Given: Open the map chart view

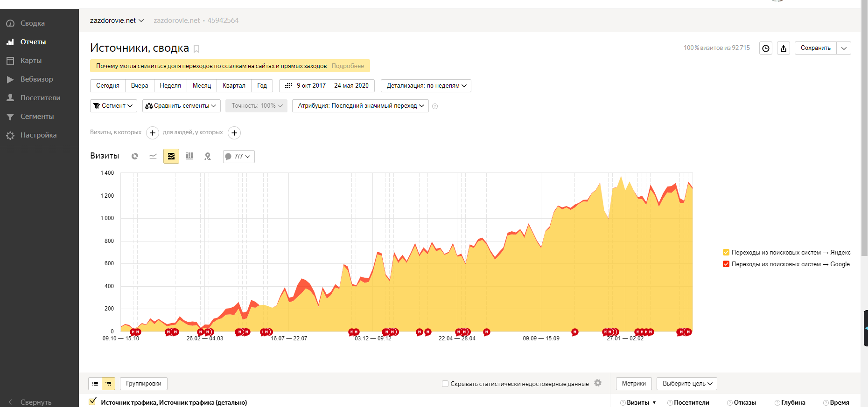Looking at the screenshot, I should (x=208, y=156).
